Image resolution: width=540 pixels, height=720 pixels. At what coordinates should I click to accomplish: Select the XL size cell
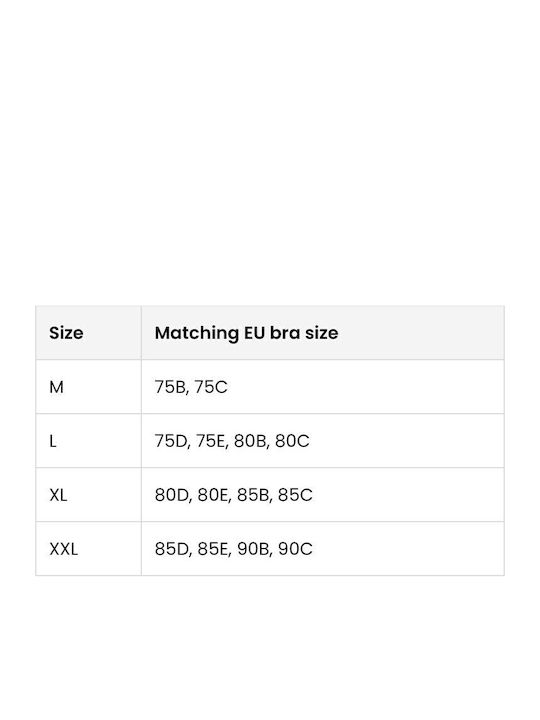(89, 495)
